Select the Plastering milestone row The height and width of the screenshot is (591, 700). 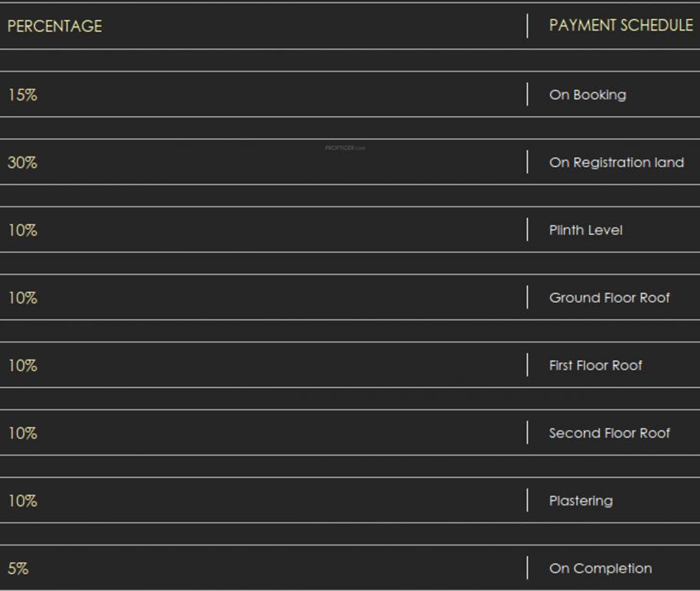click(581, 501)
